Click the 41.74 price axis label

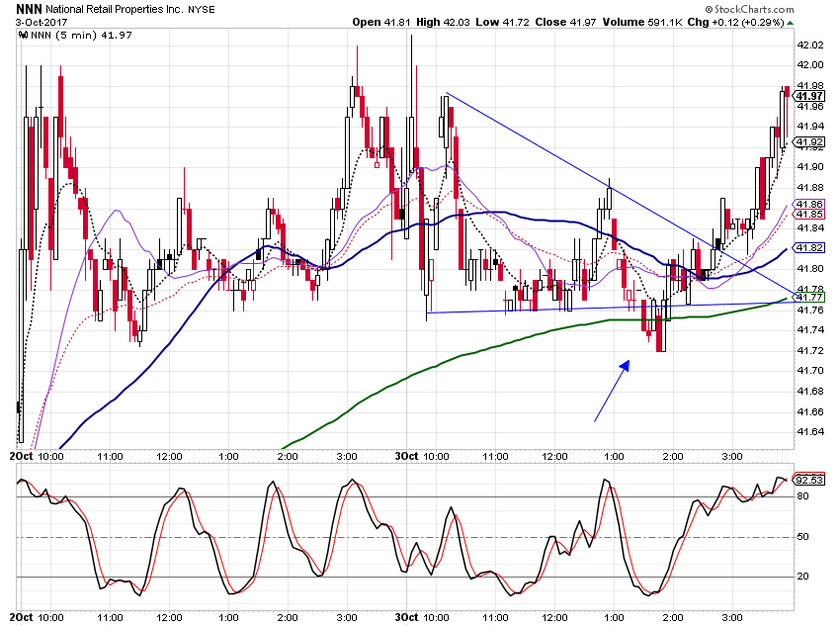(810, 330)
